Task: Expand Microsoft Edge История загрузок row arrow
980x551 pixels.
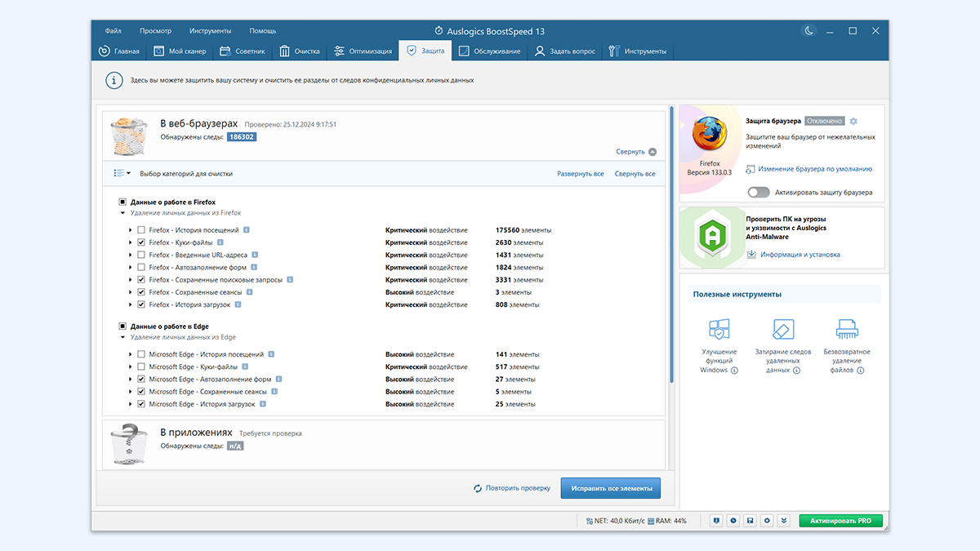Action: [131, 404]
